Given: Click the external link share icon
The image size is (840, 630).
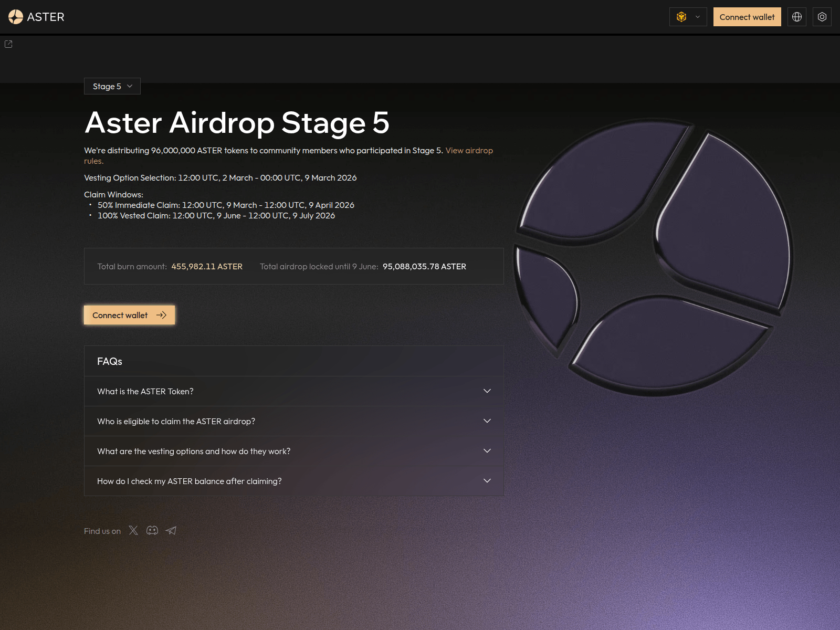Looking at the screenshot, I should click(x=8, y=44).
